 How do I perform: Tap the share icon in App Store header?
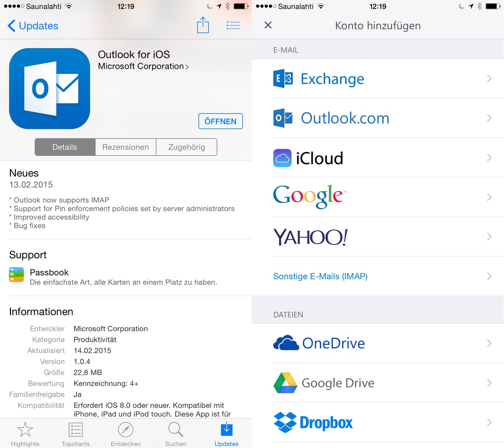(x=203, y=25)
